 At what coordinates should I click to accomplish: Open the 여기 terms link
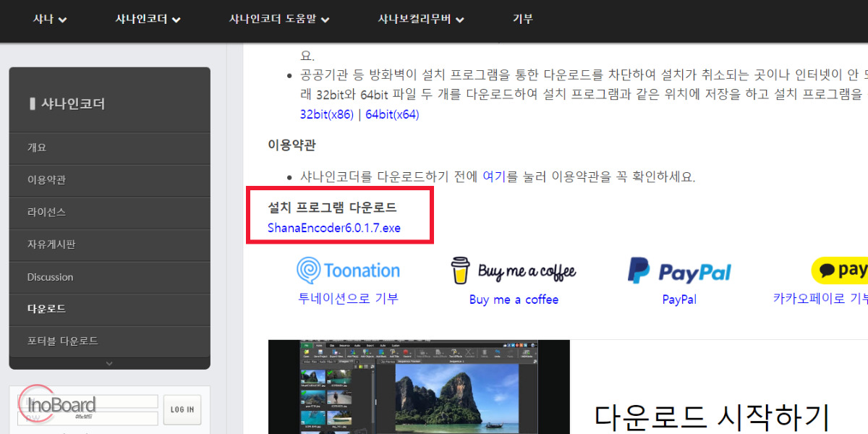pyautogui.click(x=493, y=176)
